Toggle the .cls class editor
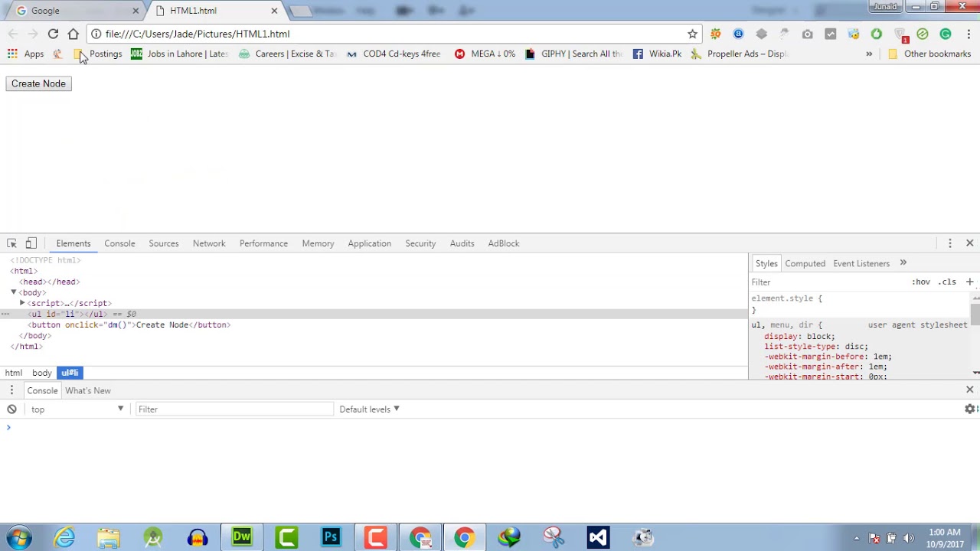Image resolution: width=980 pixels, height=551 pixels. (x=948, y=282)
